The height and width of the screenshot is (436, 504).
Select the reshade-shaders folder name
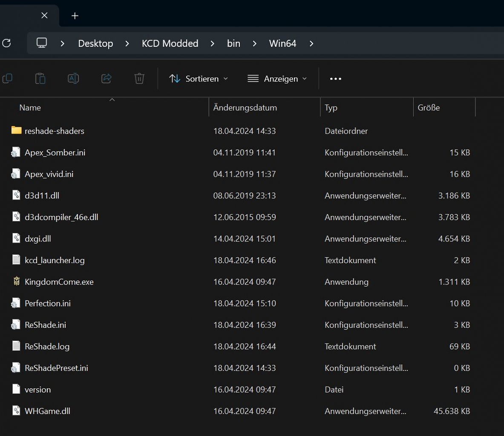pyautogui.click(x=55, y=131)
